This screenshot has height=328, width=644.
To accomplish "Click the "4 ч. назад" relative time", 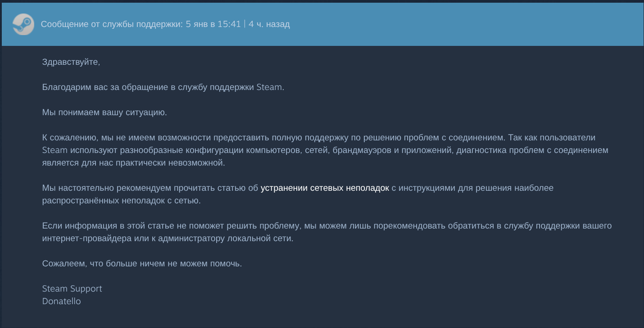I will pos(269,24).
